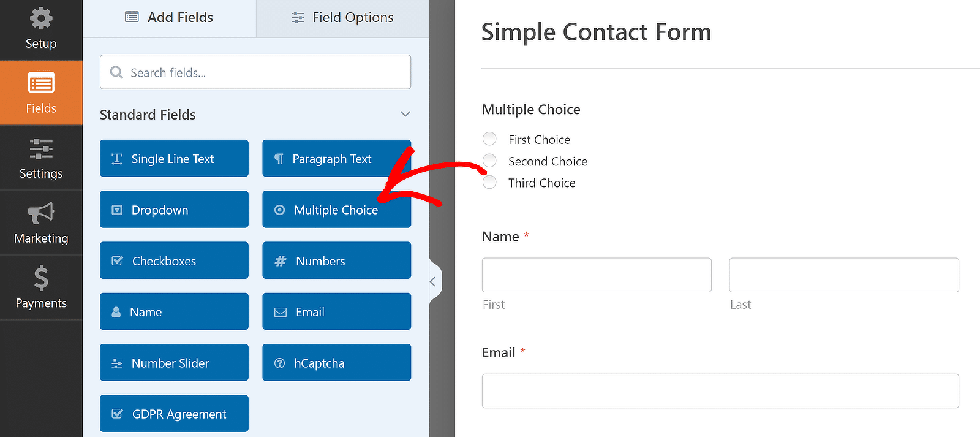Add a Number Slider field
The height and width of the screenshot is (437, 980).
tap(173, 362)
